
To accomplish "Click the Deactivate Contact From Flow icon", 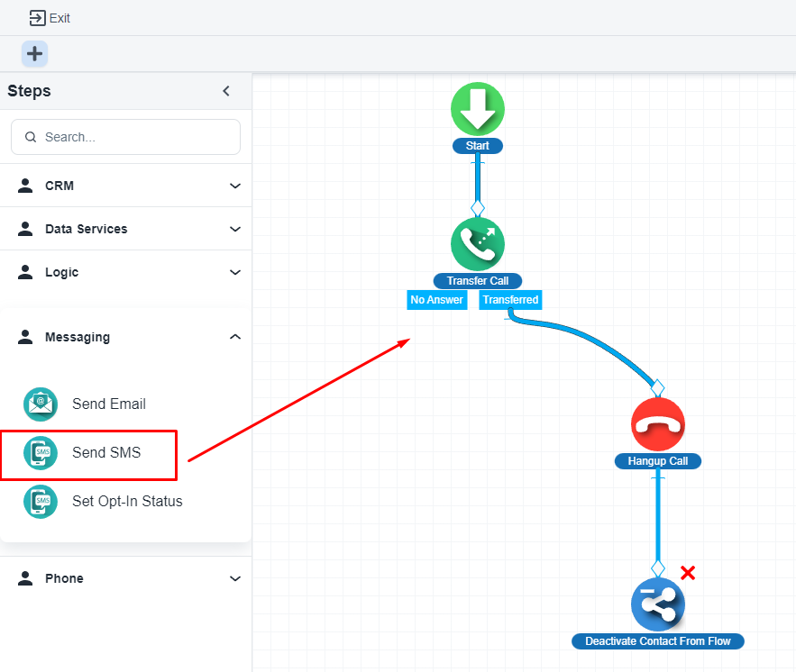I will point(658,604).
